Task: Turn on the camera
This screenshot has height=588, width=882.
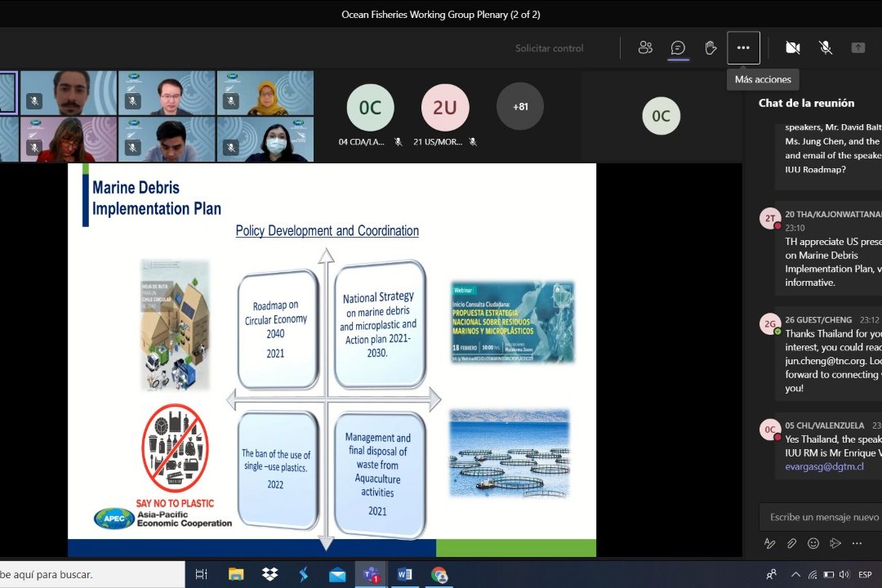Action: click(x=792, y=48)
